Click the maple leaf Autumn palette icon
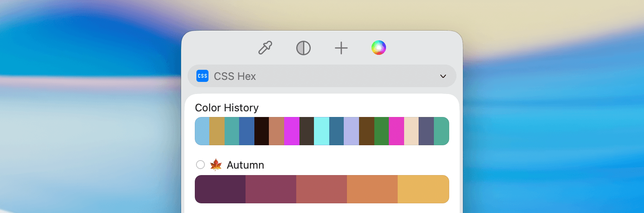Image resolution: width=644 pixels, height=213 pixels. tap(216, 165)
